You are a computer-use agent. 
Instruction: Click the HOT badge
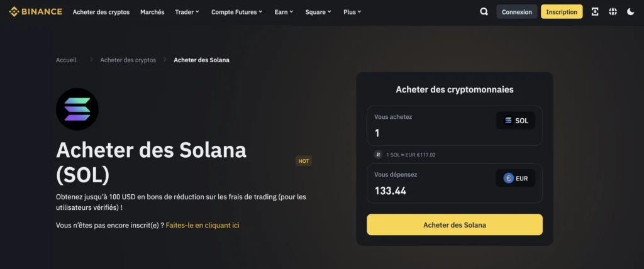point(304,161)
